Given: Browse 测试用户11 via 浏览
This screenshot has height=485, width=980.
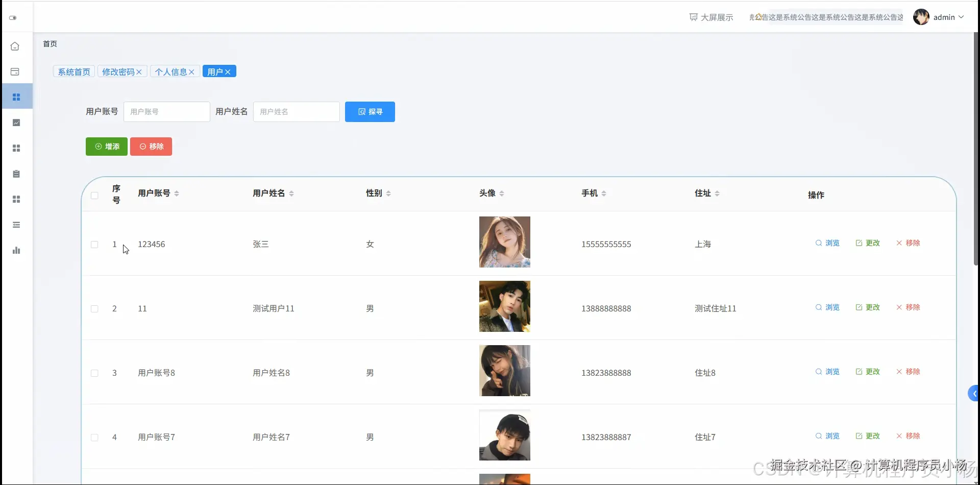Looking at the screenshot, I should tap(827, 307).
